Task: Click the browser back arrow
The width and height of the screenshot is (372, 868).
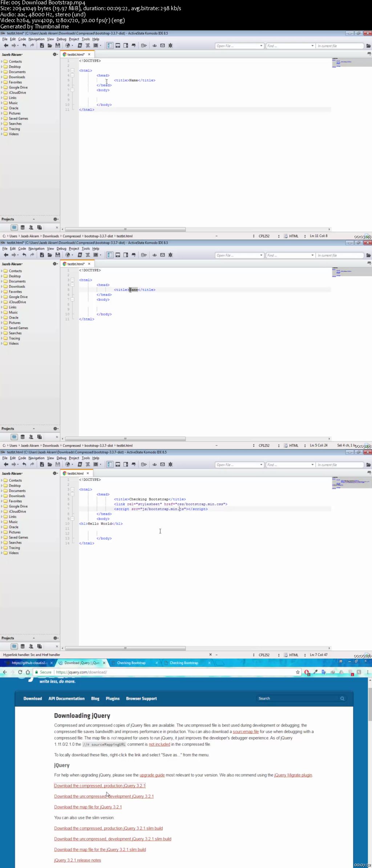Action: point(5,672)
